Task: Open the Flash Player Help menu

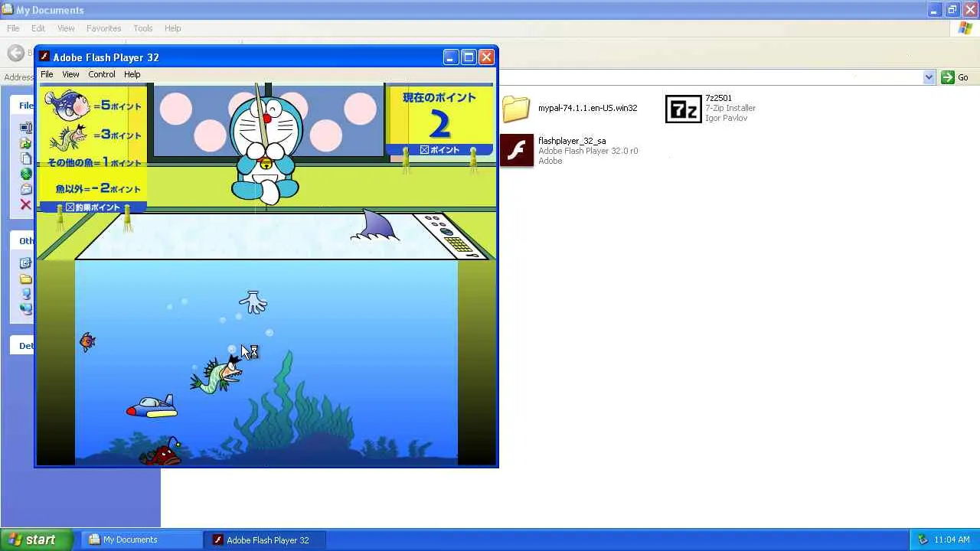Action: 132,74
